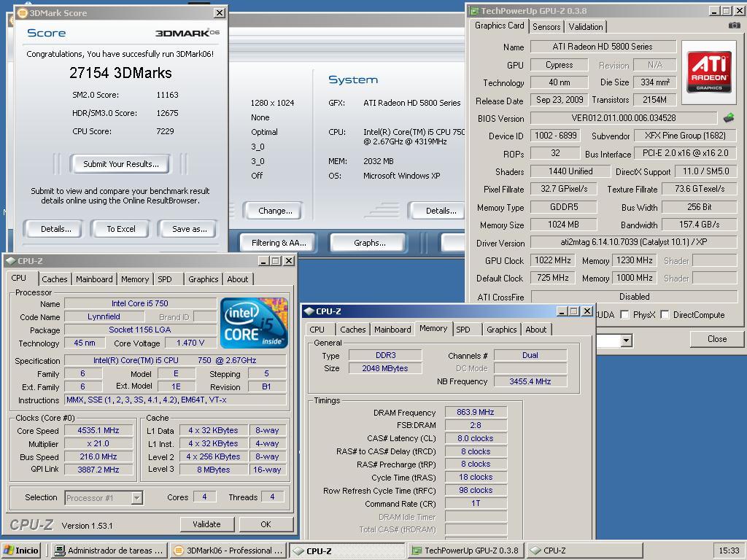Switch to the Sensors tab in GPU-Z
This screenshot has width=747, height=560.
546,27
